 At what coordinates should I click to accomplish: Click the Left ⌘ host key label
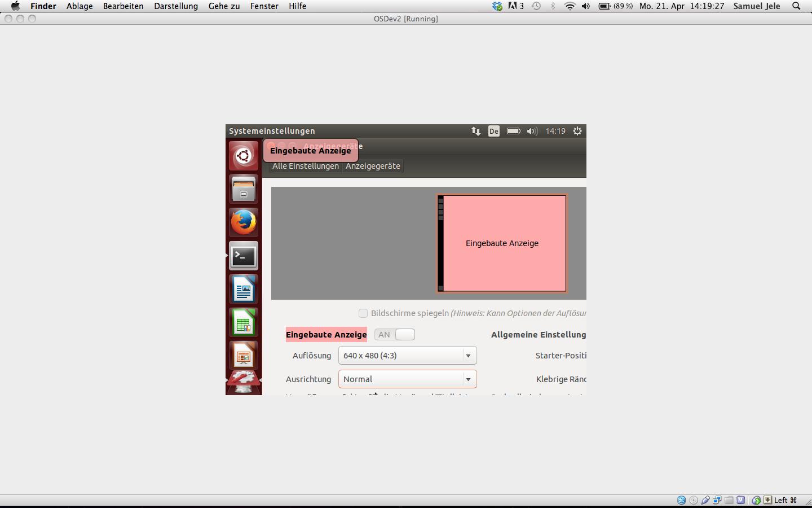(785, 500)
